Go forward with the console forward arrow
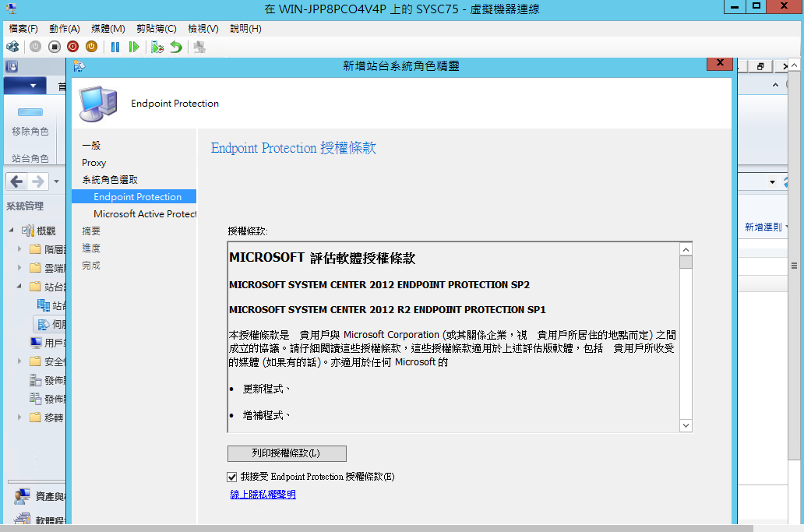Image resolution: width=804 pixels, height=532 pixels. coord(38,181)
